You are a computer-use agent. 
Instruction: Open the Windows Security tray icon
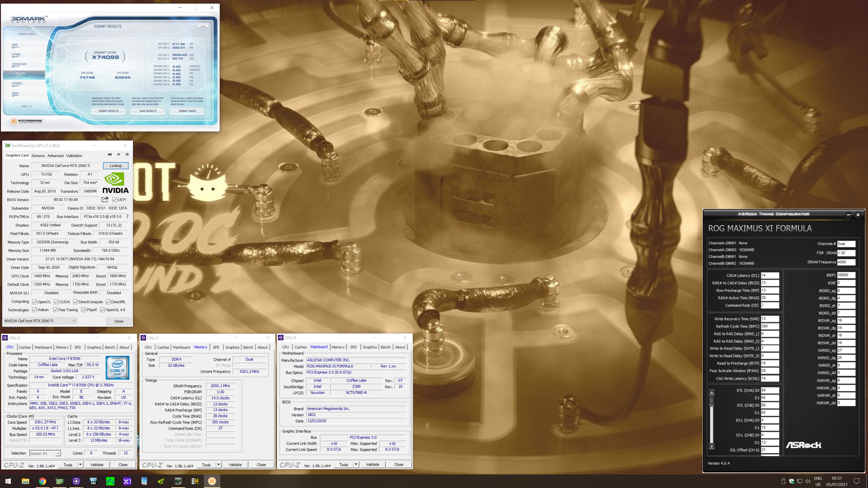[x=792, y=481]
